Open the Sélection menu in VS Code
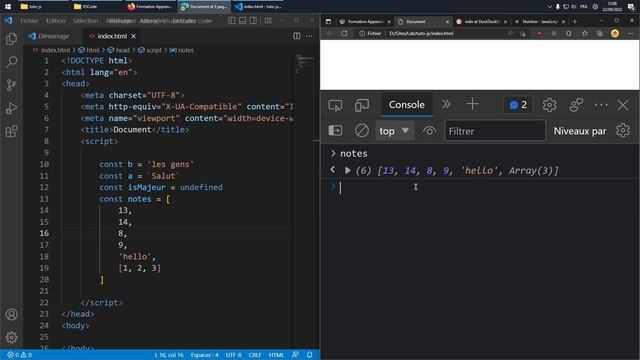This screenshot has width=640, height=360. [x=85, y=21]
